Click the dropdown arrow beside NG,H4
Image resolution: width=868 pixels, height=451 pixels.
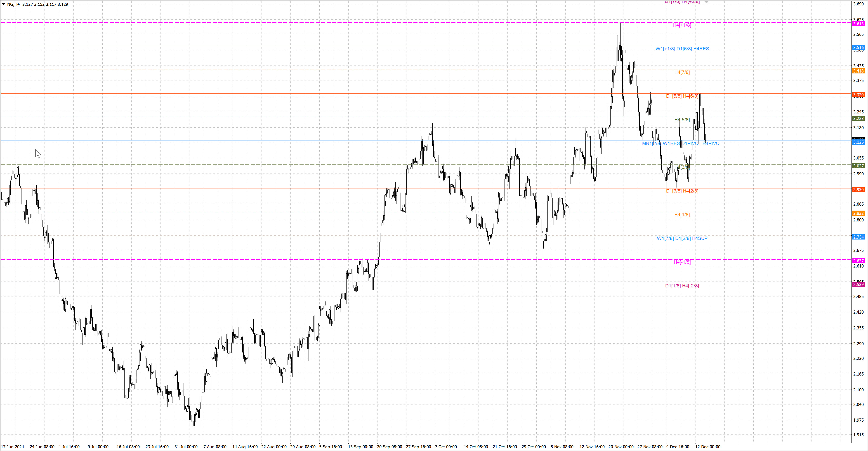pos(3,4)
